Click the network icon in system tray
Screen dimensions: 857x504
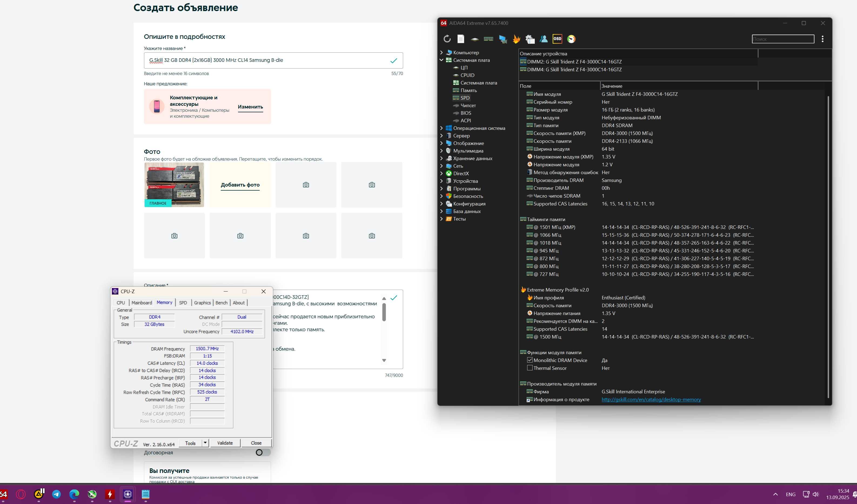806,494
